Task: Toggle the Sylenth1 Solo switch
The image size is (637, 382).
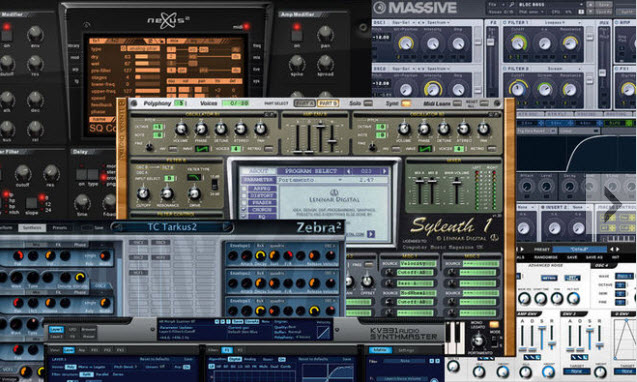Action: [368, 103]
